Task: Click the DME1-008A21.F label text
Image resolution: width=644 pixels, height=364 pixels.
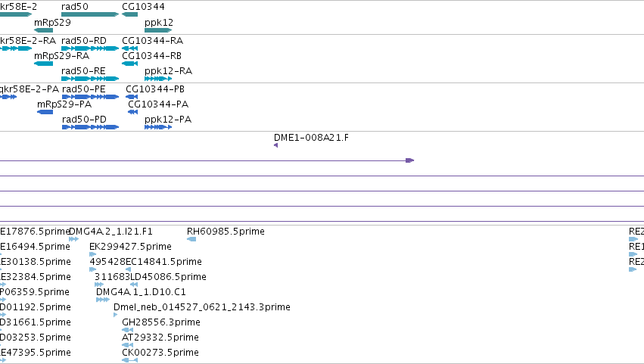Action: pos(311,138)
